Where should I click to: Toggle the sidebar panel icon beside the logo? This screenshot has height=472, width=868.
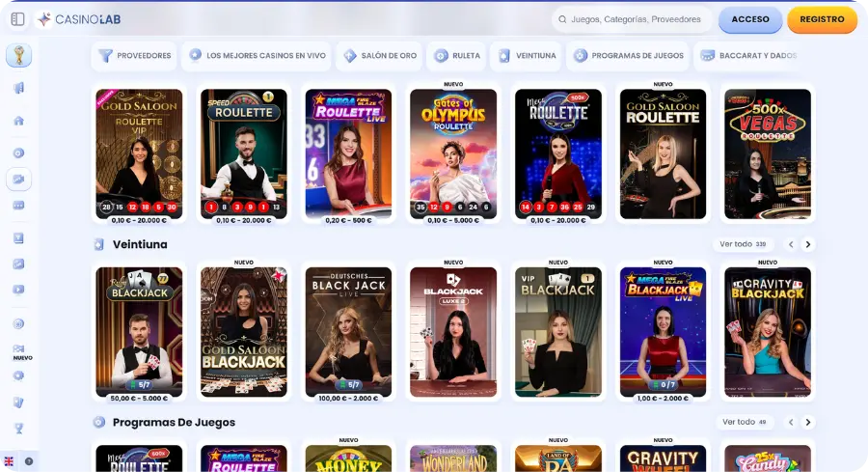[17, 19]
